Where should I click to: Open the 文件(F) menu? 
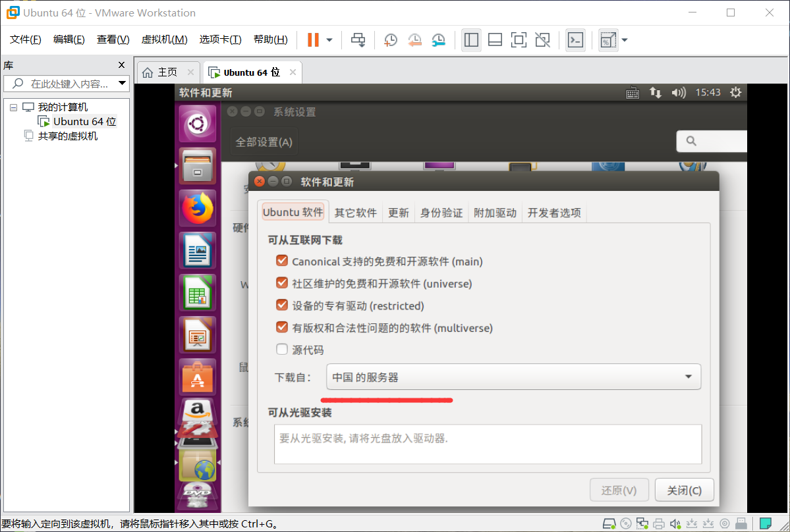pos(25,40)
